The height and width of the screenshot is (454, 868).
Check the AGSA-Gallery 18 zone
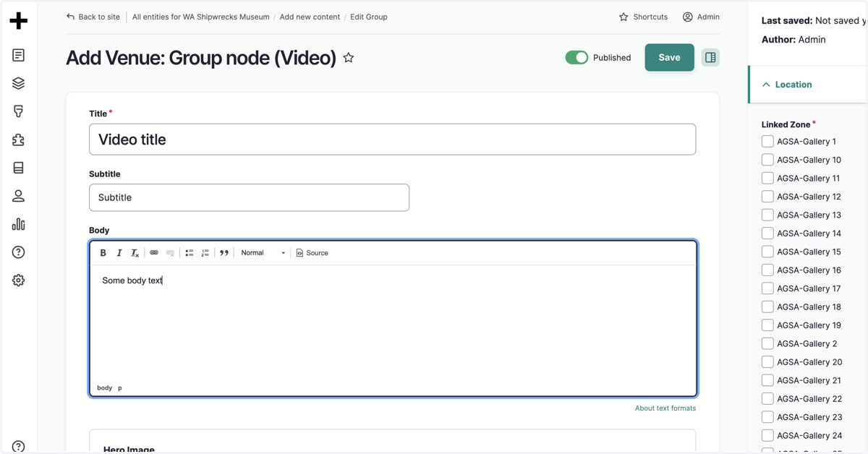[767, 307]
